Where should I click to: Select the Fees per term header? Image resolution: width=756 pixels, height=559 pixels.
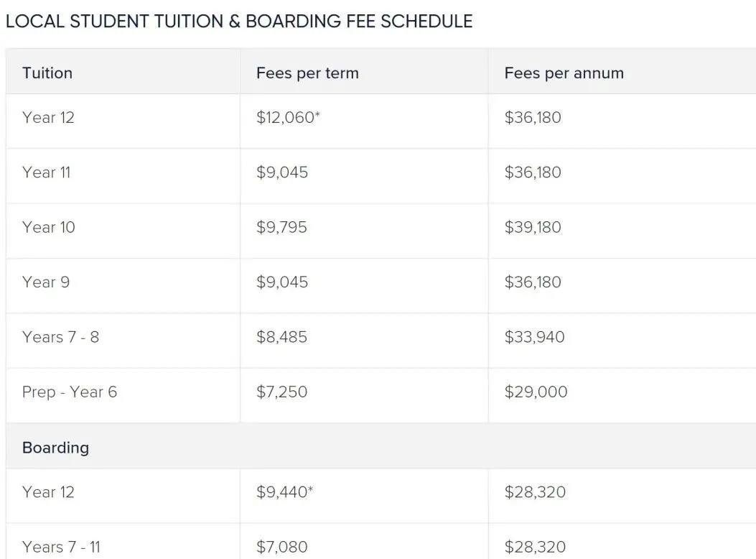pos(307,73)
